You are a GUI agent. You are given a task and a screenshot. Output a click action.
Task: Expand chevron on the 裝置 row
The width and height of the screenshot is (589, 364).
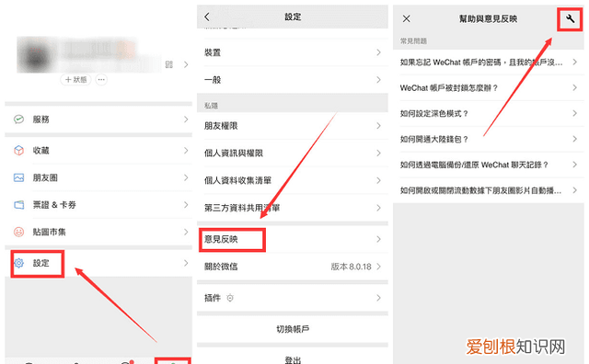[x=378, y=52]
